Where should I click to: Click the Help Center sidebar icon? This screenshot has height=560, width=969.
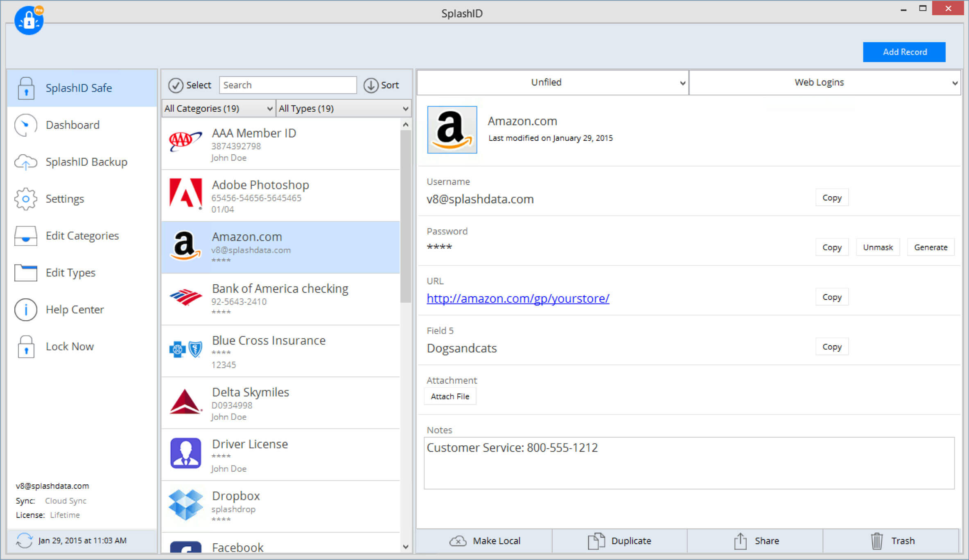pos(25,309)
